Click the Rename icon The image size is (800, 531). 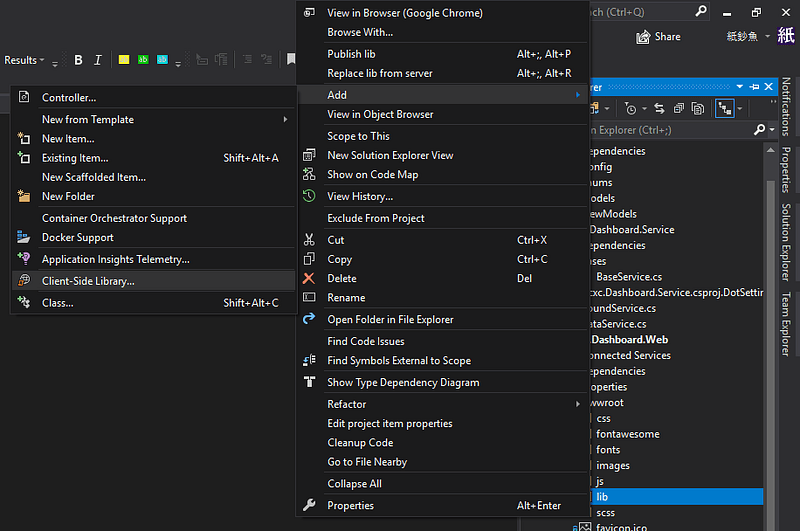click(309, 297)
